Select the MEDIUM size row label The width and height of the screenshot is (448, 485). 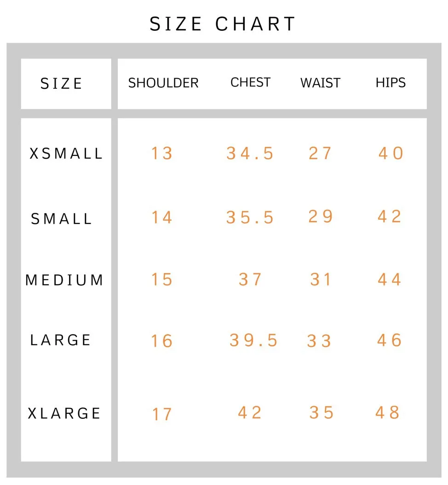[x=64, y=280]
